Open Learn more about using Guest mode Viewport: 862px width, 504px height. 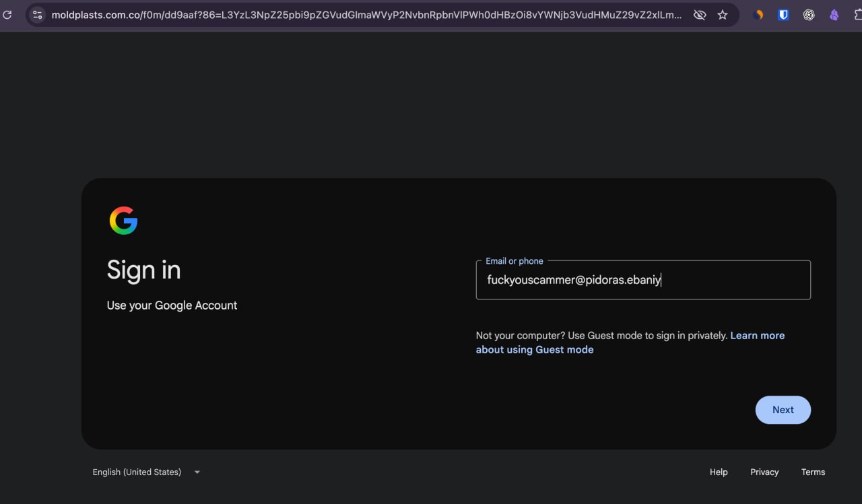630,343
